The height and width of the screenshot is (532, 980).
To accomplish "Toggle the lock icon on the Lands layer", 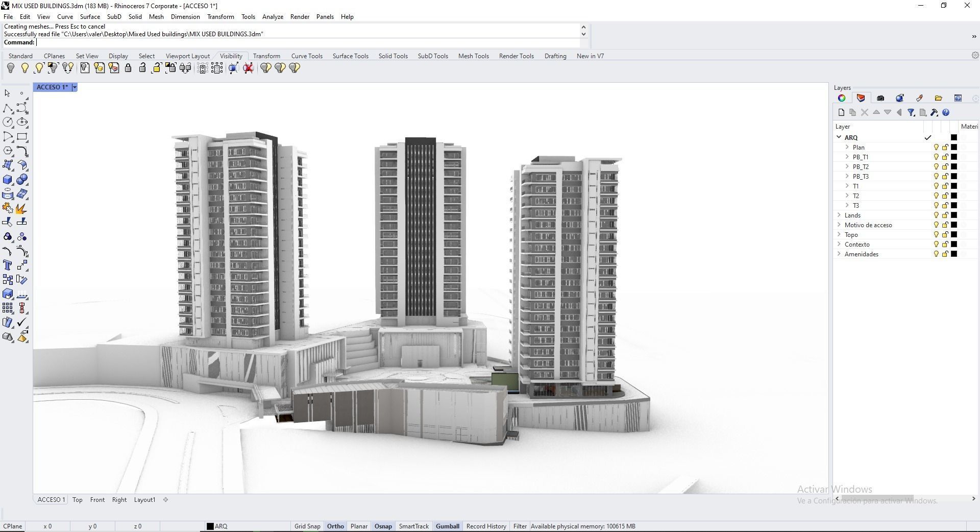I will point(944,215).
